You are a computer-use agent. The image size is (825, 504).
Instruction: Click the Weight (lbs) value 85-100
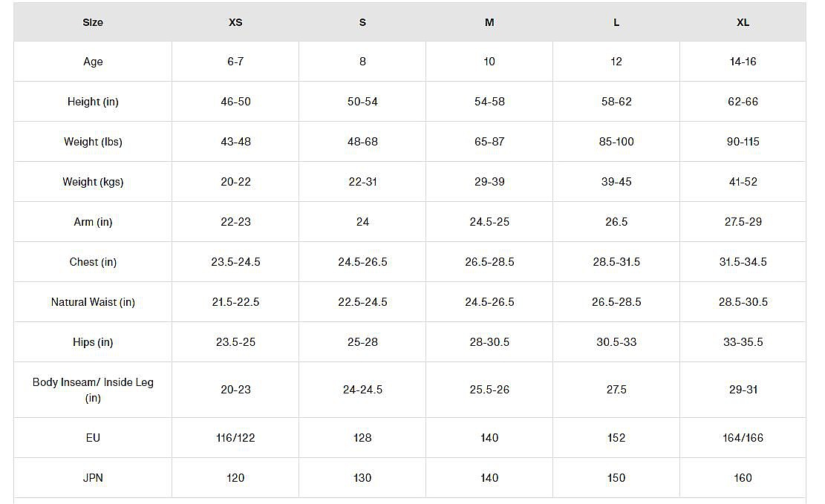coord(616,142)
